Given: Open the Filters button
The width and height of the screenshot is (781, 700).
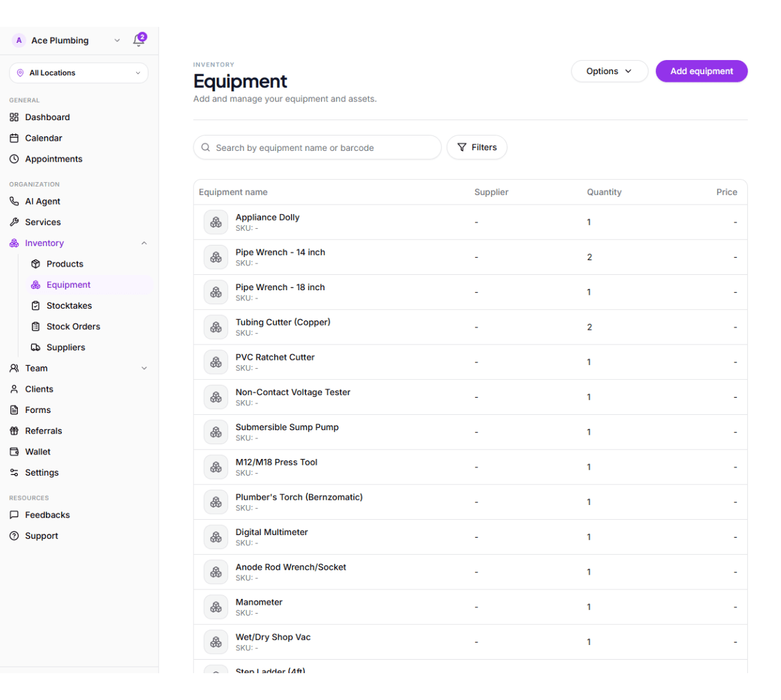Looking at the screenshot, I should point(477,148).
